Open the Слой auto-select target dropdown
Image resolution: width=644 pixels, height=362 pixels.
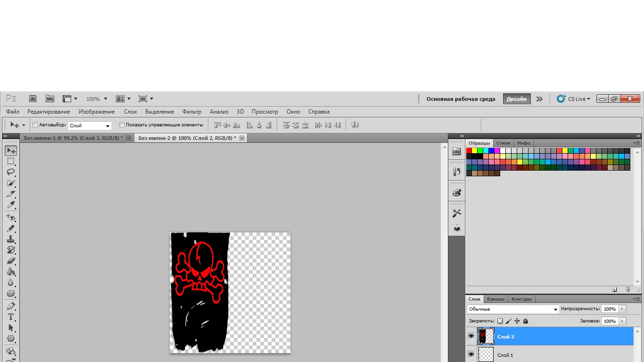click(90, 125)
